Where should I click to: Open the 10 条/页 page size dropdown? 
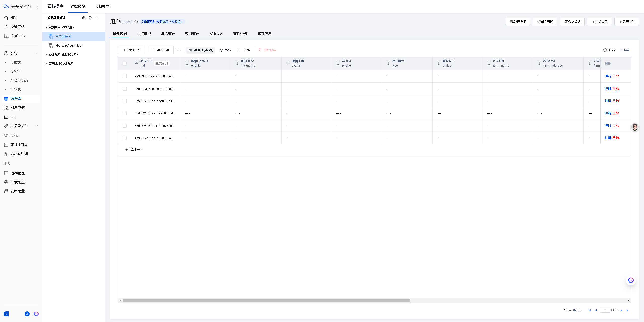(x=567, y=310)
